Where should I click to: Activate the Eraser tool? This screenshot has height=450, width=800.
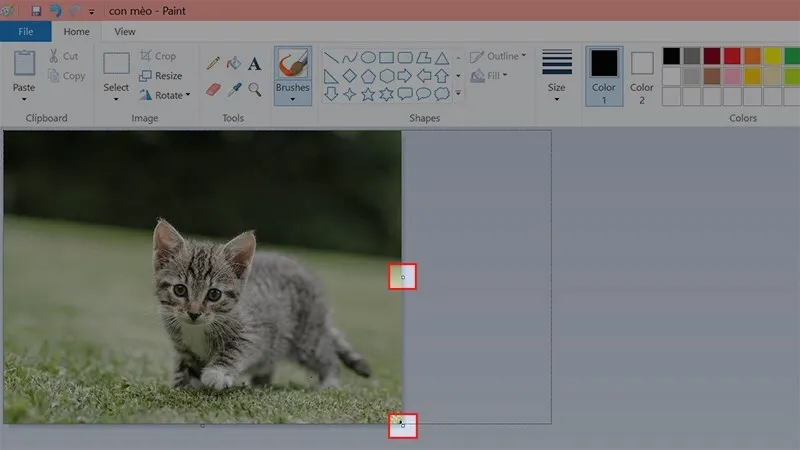click(x=213, y=89)
